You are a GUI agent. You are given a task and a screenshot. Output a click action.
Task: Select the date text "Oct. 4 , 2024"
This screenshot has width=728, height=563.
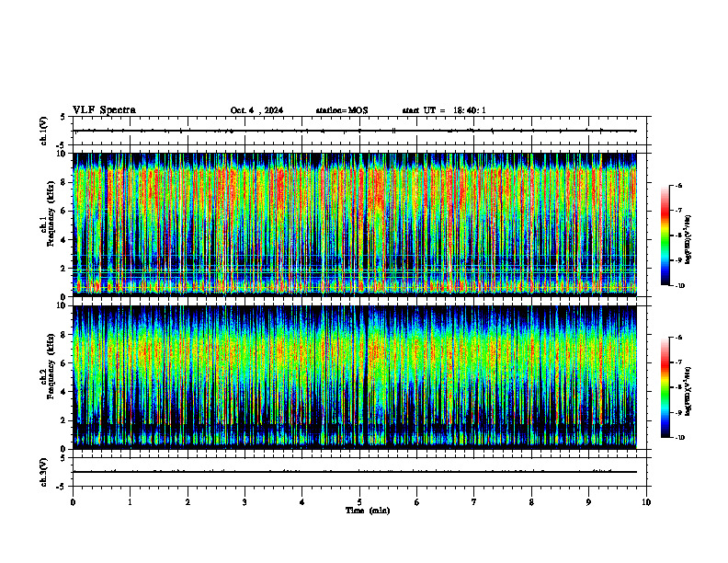tap(256, 110)
